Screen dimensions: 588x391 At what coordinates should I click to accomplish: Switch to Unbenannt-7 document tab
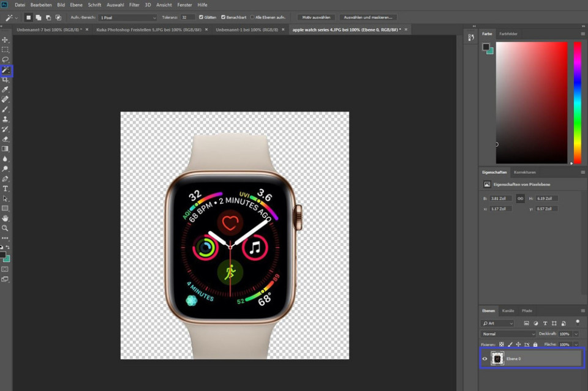pyautogui.click(x=49, y=29)
